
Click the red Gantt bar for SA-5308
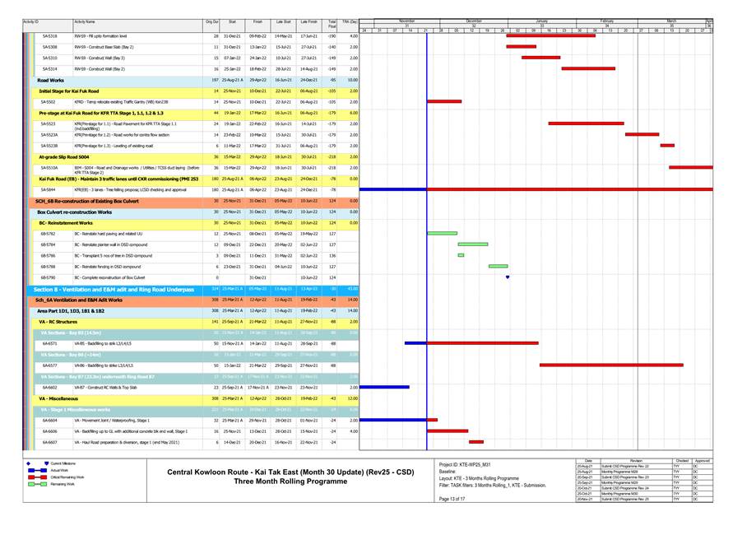(x=521, y=47)
